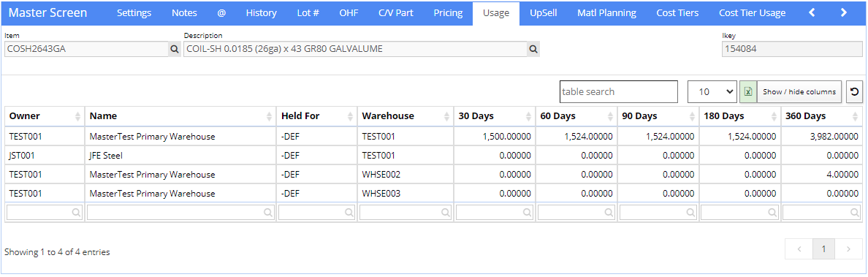This screenshot has height=277, width=868.
Task: Focus the table search input box
Action: [x=618, y=91]
